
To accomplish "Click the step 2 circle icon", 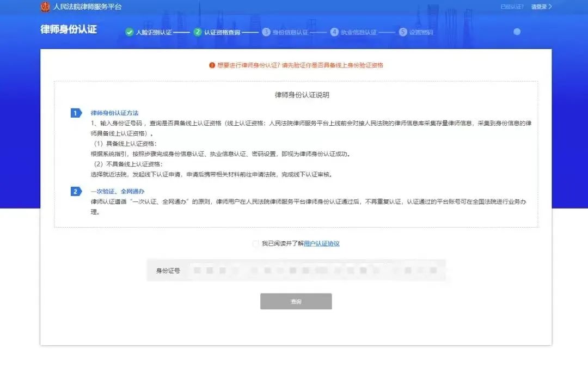I will [x=198, y=32].
